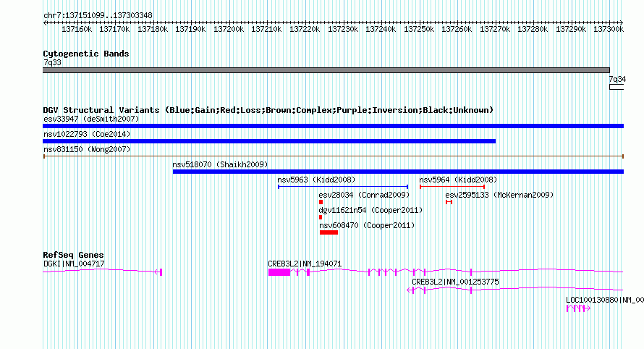
Task: Click the esv33947 (deSmith2007) blue gain bar
Action: click(333, 126)
